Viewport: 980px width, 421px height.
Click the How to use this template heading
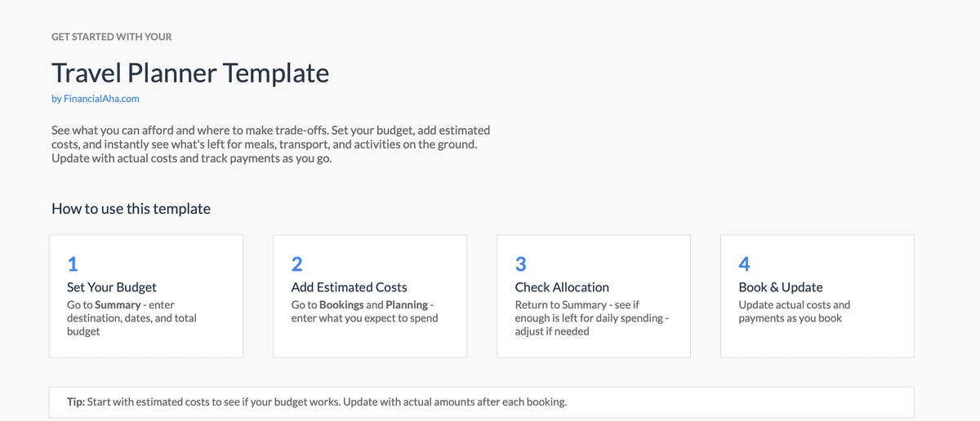pos(131,209)
